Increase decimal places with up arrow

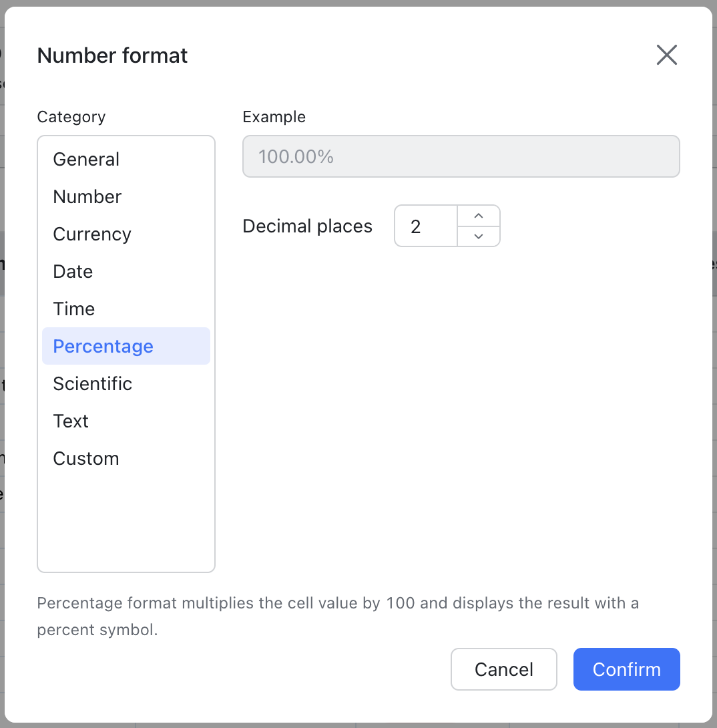[x=478, y=216]
